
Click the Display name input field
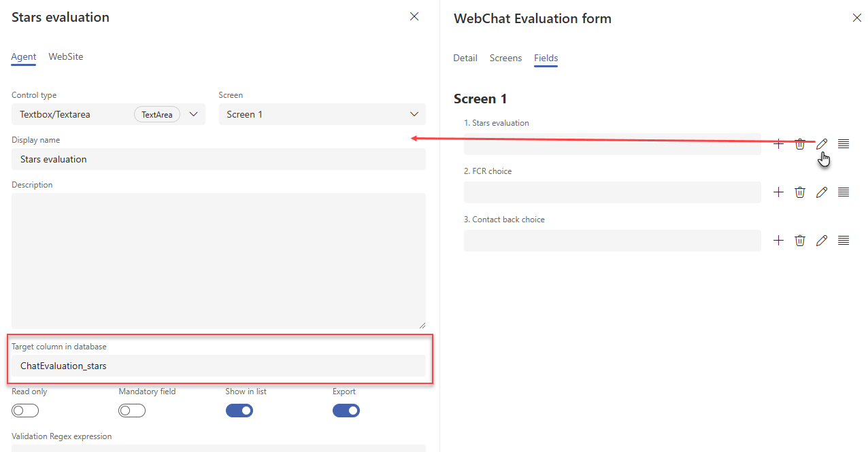pos(218,159)
